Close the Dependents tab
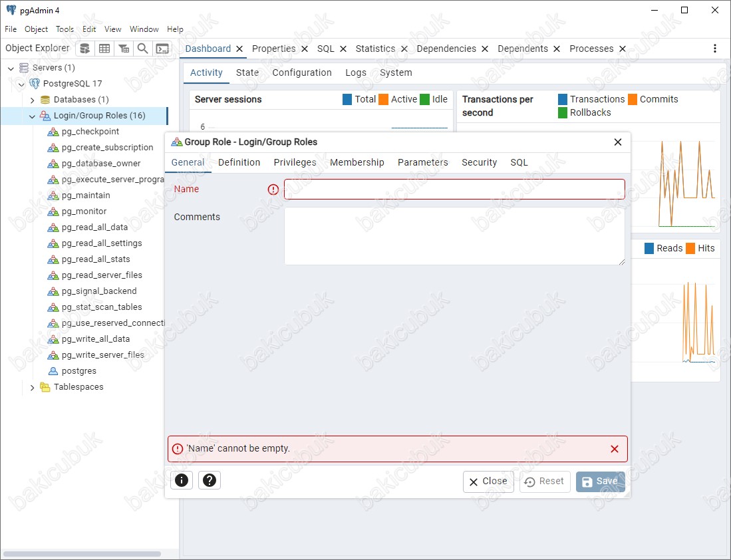The image size is (731, 560). click(557, 49)
